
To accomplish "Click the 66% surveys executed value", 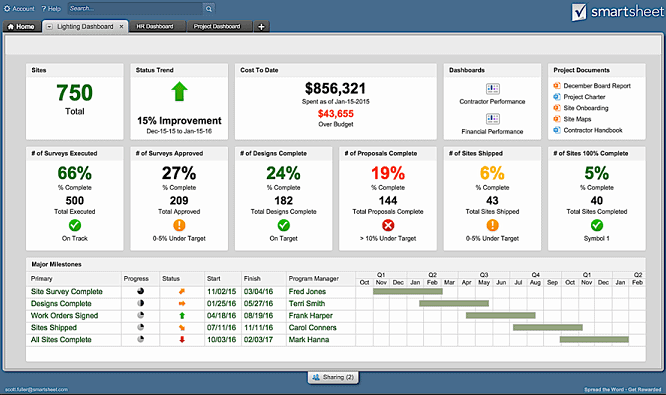I will click(x=75, y=173).
